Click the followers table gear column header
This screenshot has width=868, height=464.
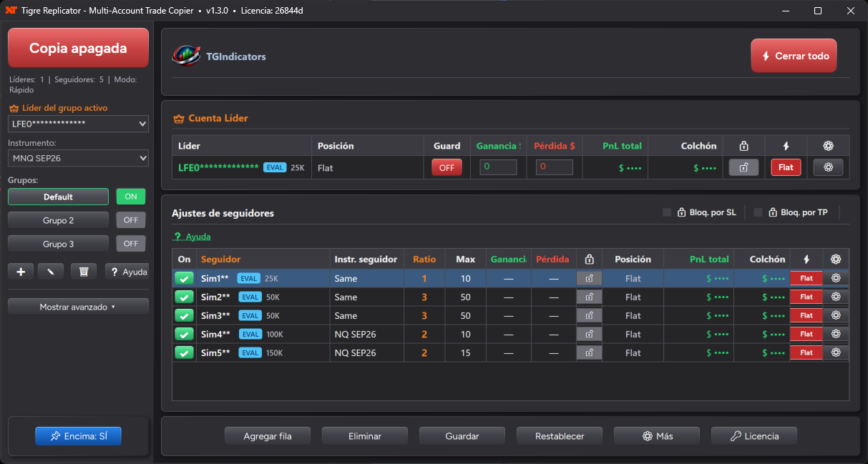(836, 259)
